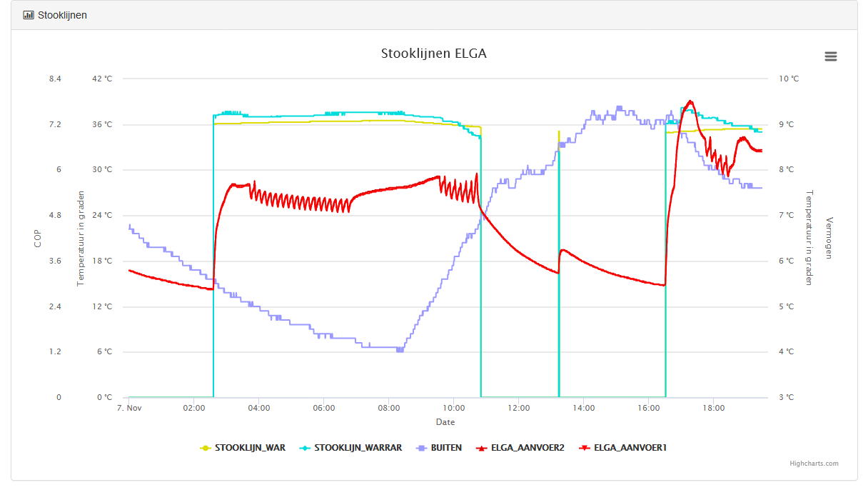
Task: Click the Vermogen axis title
Action: pyautogui.click(x=829, y=238)
